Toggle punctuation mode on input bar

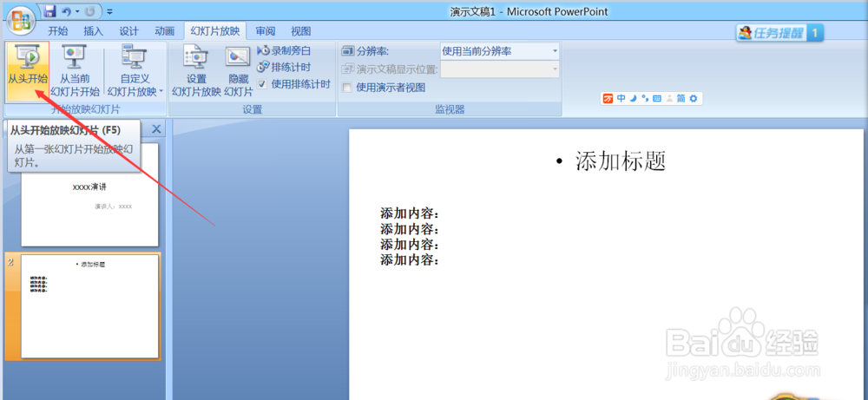pyautogui.click(x=645, y=98)
